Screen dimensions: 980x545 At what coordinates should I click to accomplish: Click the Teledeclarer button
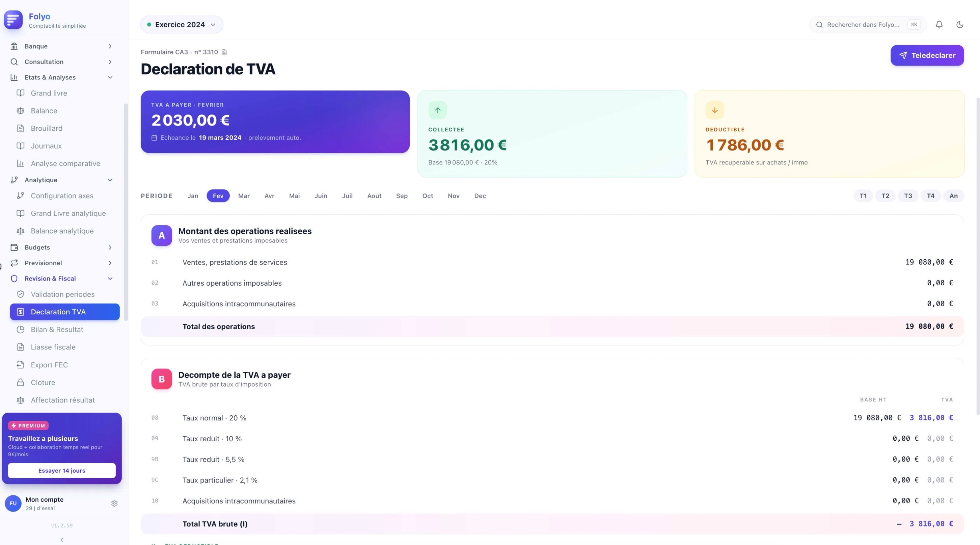[927, 56]
